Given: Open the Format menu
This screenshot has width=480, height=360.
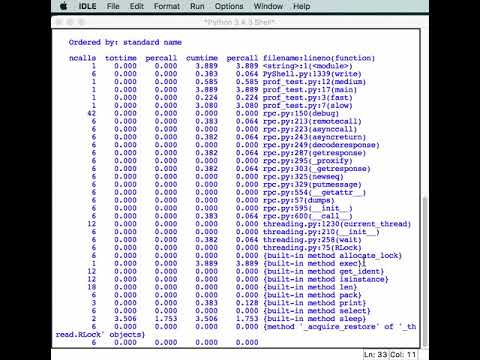Looking at the screenshot, I should pos(167,6).
